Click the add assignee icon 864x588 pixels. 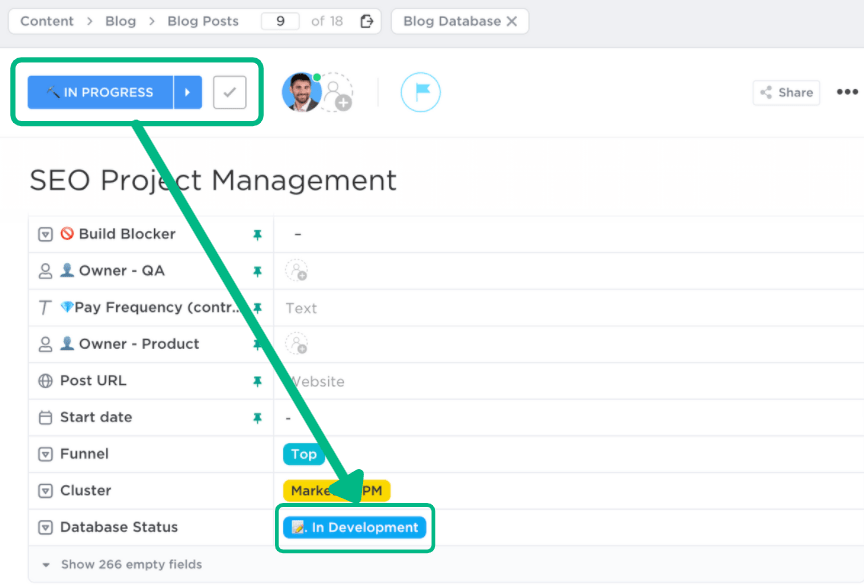(338, 93)
